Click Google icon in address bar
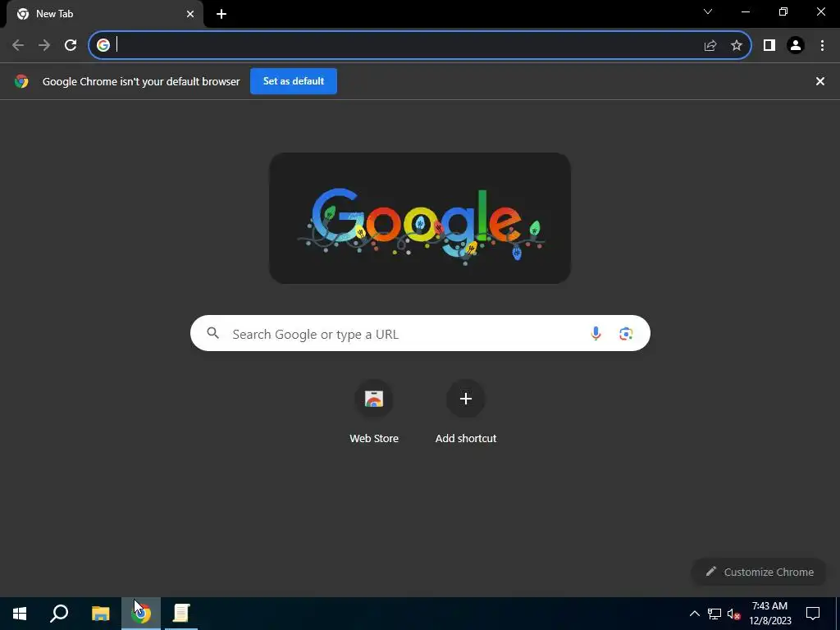The image size is (840, 630). [103, 45]
